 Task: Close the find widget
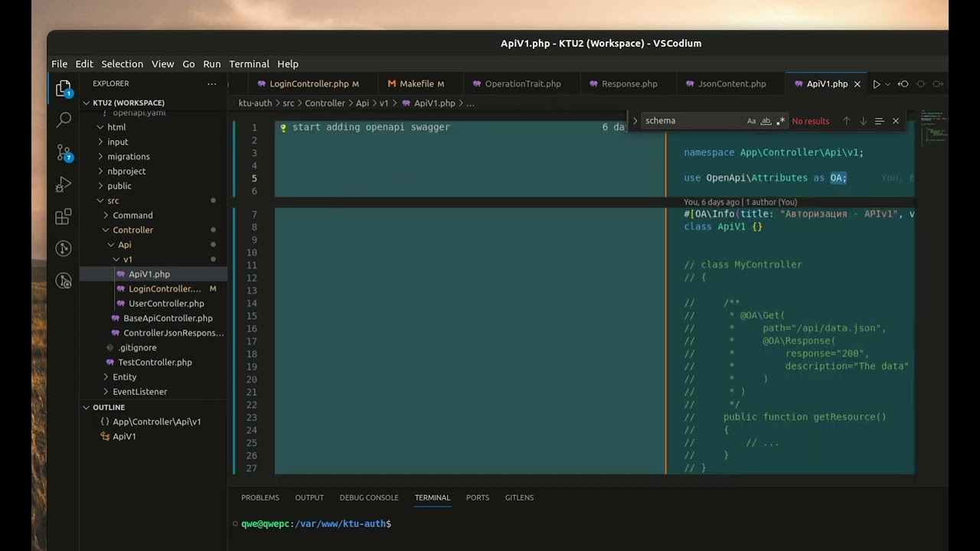(896, 121)
